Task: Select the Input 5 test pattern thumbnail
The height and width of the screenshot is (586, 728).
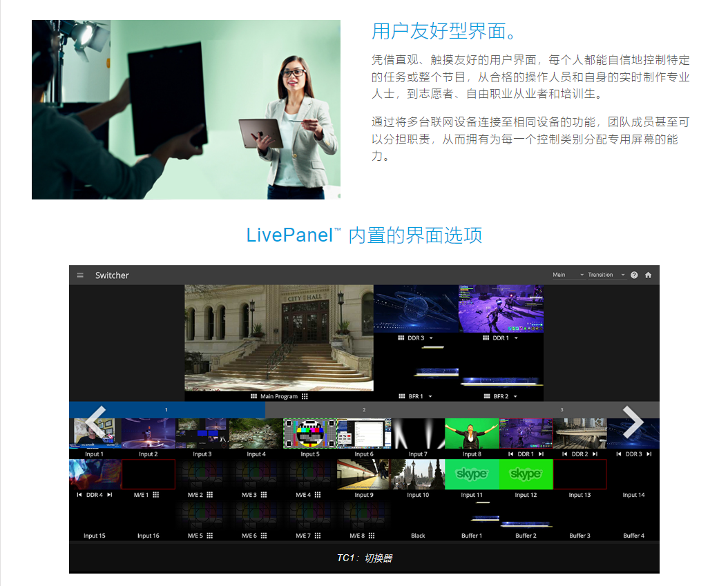Action: [x=310, y=433]
